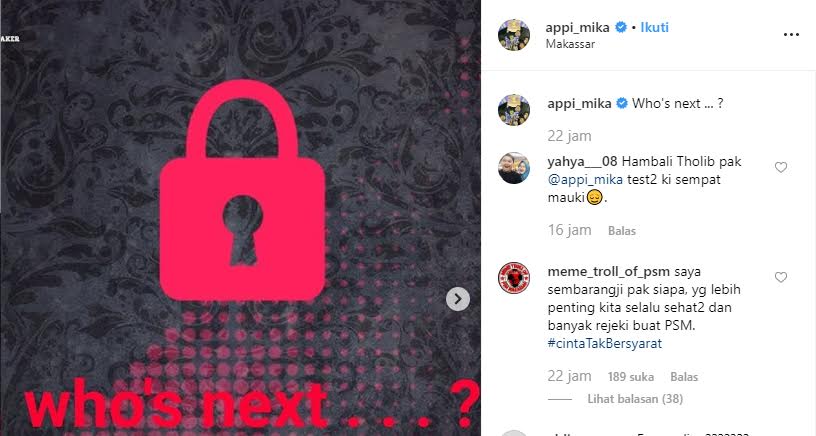Open meme_troll_of_psm username link
Image resolution: width=816 pixels, height=436 pixels.
[608, 272]
